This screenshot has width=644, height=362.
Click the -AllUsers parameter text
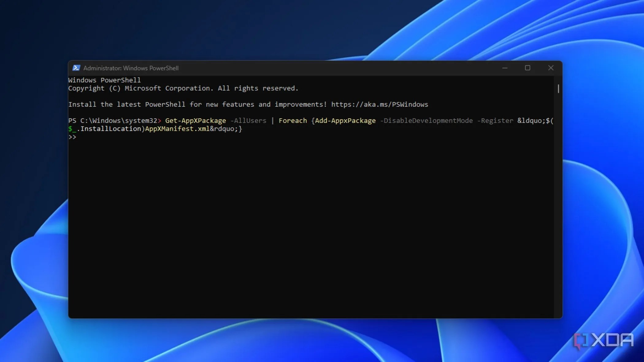point(248,120)
